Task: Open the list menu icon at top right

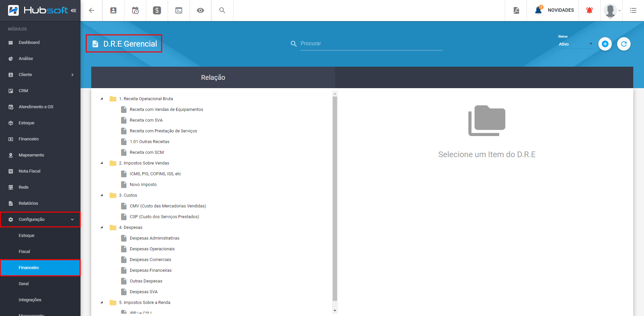Action: pos(633,10)
